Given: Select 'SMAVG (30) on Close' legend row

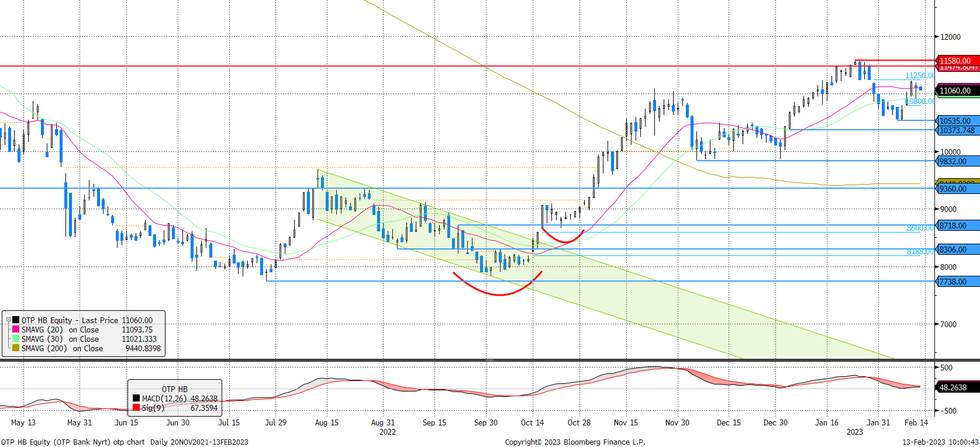Looking at the screenshot, I should point(84,339).
